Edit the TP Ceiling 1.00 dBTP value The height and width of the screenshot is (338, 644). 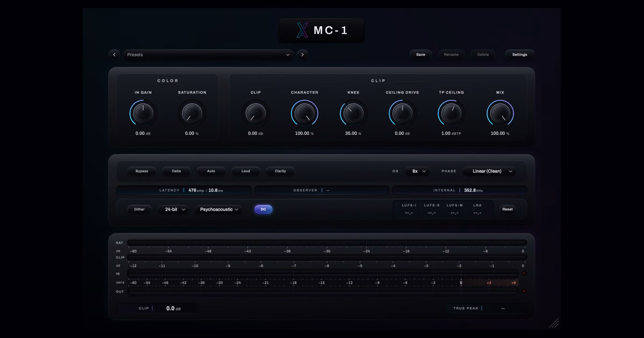click(451, 134)
